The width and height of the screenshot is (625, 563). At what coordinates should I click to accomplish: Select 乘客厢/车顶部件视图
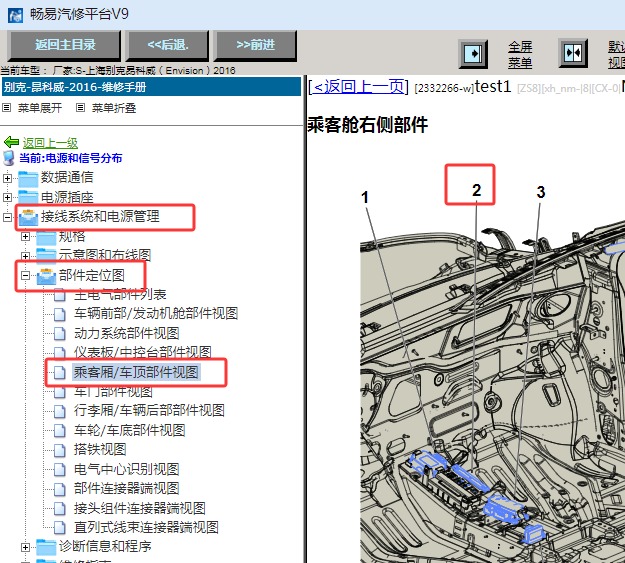click(136, 372)
